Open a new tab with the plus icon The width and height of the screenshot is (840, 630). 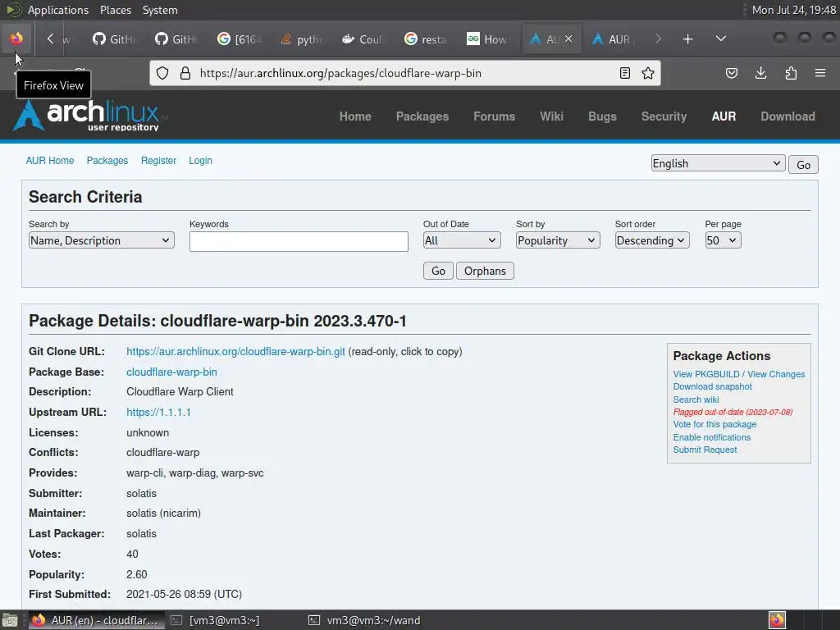(688, 39)
